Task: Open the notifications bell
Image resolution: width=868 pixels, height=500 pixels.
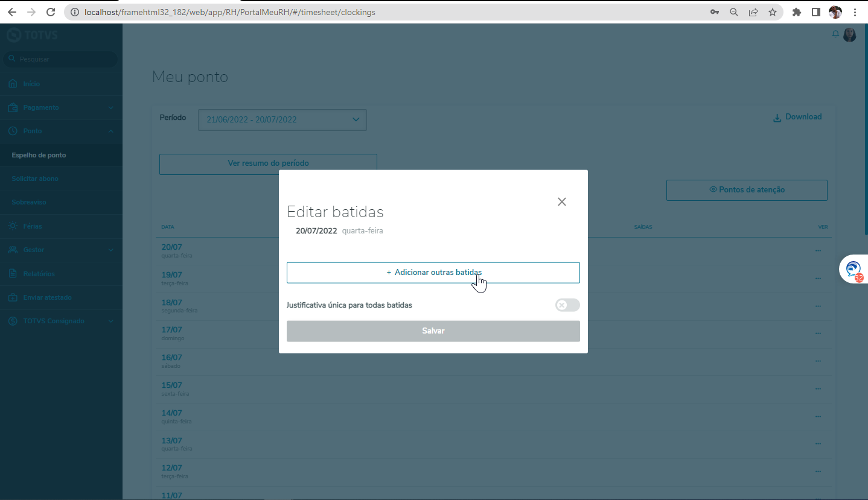Action: click(x=835, y=34)
